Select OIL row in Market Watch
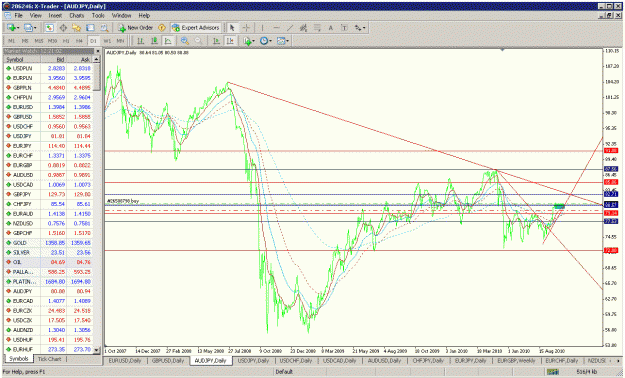This screenshot has height=378, width=625. tap(49, 262)
